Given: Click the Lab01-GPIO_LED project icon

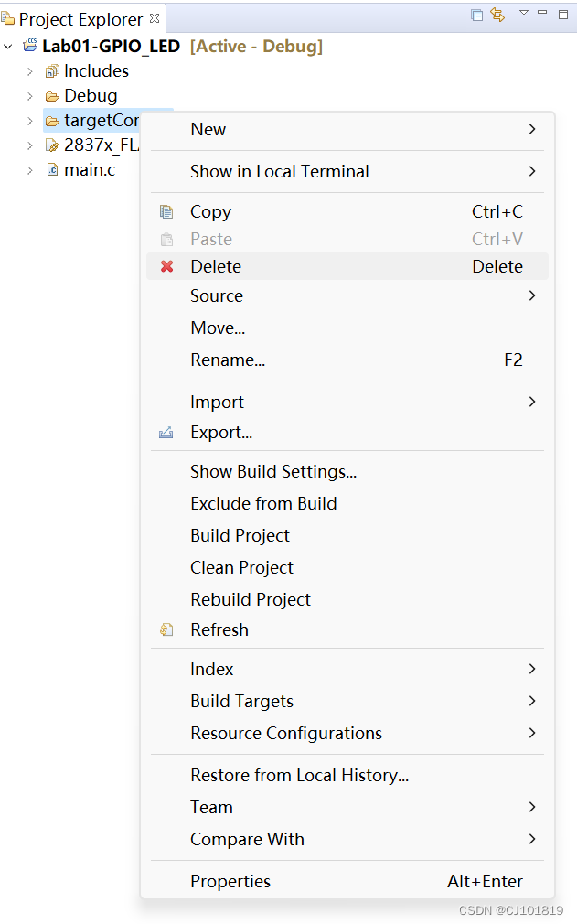Looking at the screenshot, I should tap(30, 47).
